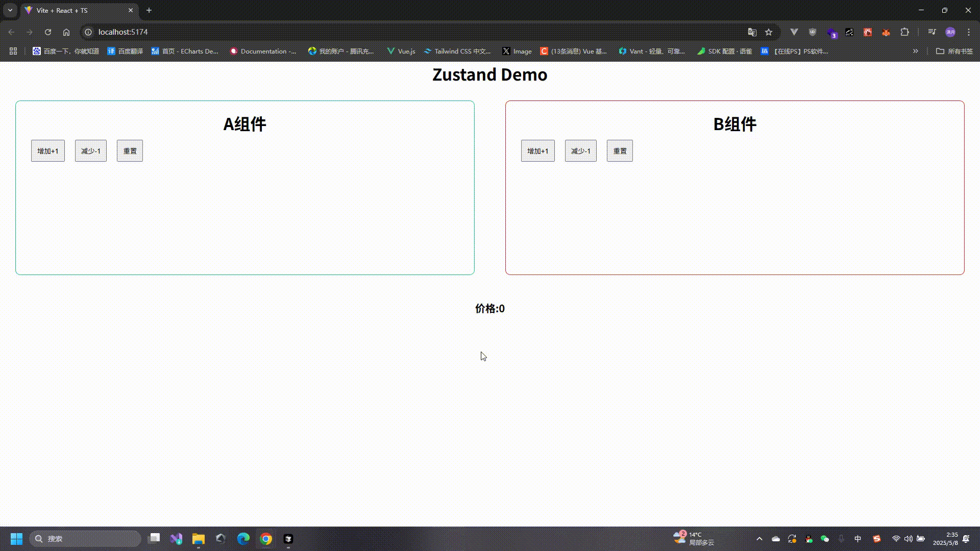Toggle system volume via the speaker icon
The image size is (980, 551).
[908, 539]
